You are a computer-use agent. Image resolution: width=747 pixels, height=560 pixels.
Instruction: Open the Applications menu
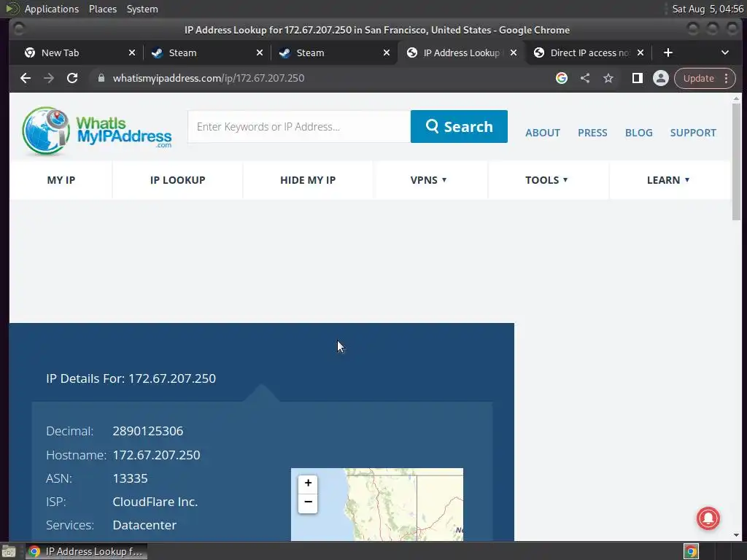pyautogui.click(x=52, y=9)
